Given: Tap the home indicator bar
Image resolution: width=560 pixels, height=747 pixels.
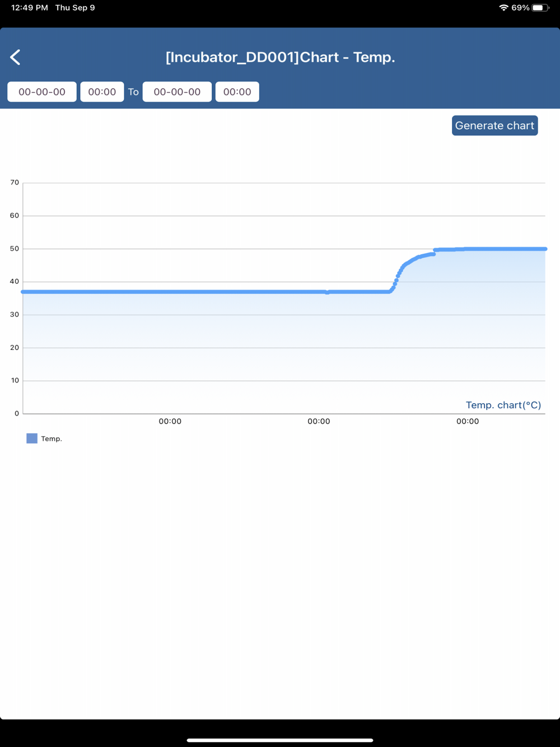Looking at the screenshot, I should click(x=280, y=740).
